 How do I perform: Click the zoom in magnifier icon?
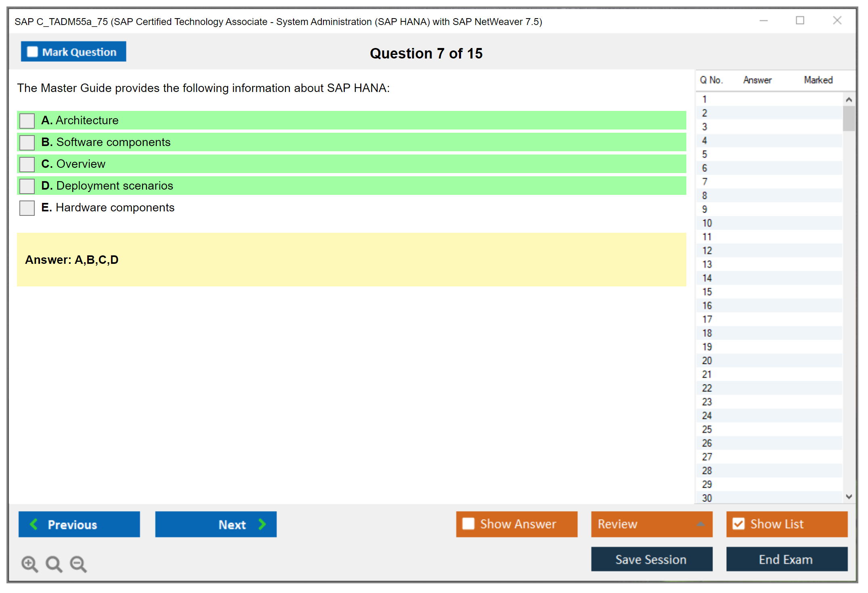click(29, 564)
